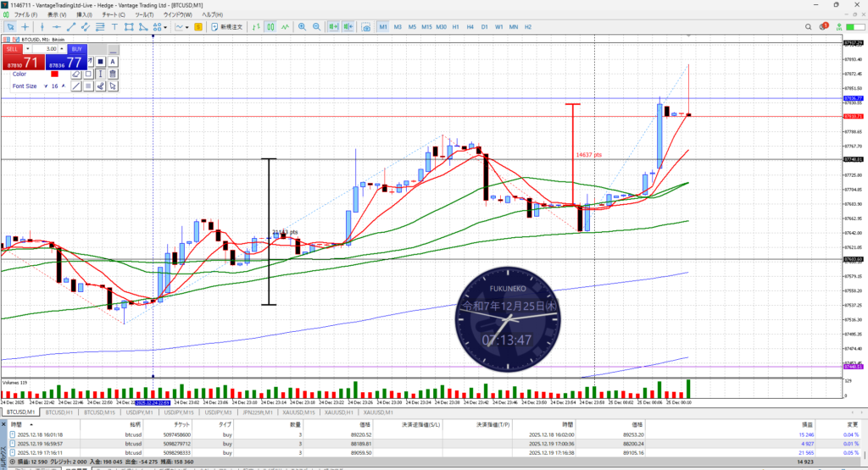
Task: Click the red Color swatch
Action: click(x=54, y=74)
